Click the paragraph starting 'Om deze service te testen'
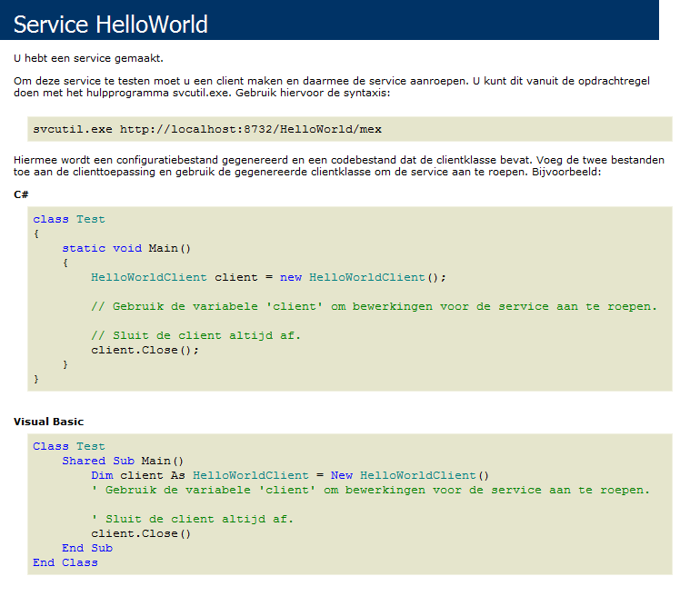Image resolution: width=680 pixels, height=616 pixels. [332, 86]
